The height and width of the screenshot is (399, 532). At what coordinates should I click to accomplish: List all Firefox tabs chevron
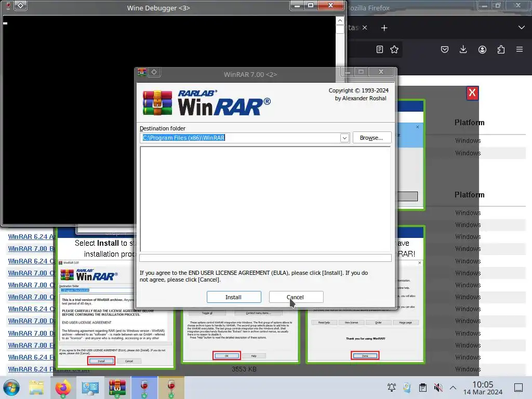click(522, 28)
